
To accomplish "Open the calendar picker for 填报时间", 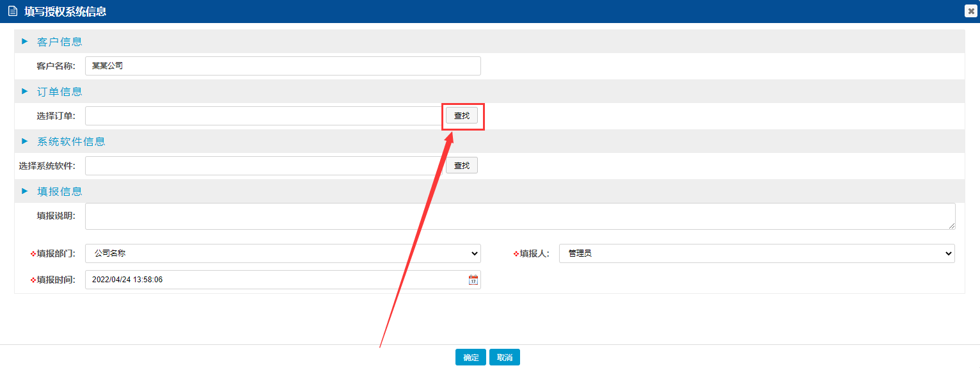I will tap(473, 280).
